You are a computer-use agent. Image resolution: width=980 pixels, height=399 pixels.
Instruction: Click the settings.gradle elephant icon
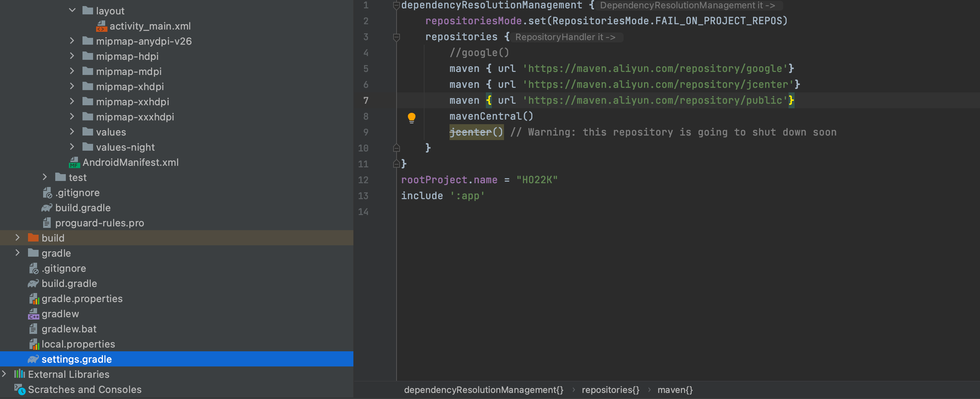tap(33, 359)
